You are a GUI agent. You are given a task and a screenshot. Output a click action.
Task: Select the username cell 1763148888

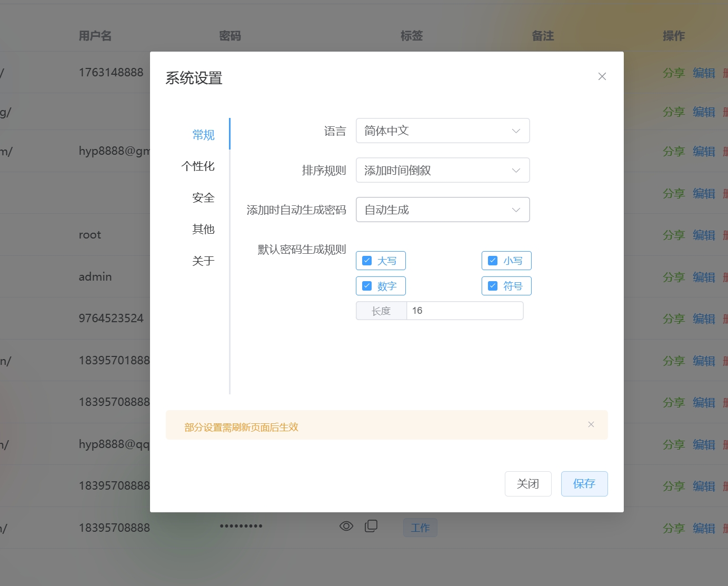click(x=111, y=72)
